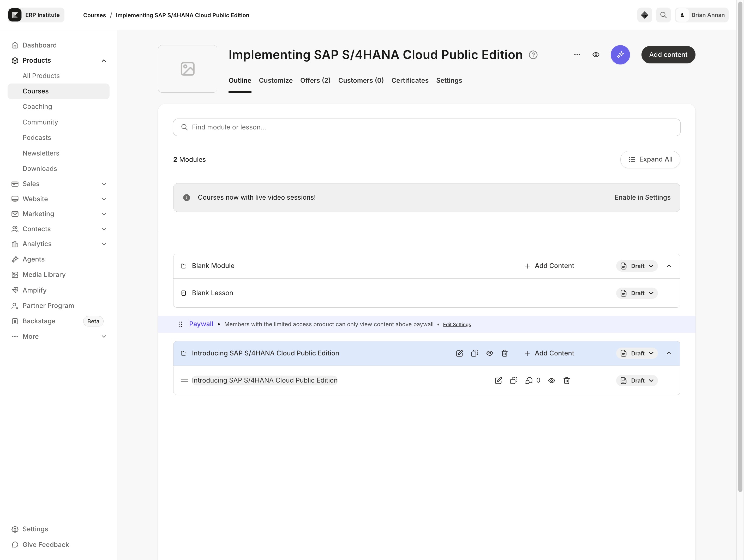The height and width of the screenshot is (560, 744).
Task: Preview the Introducing SAP module eye icon
Action: coord(490,353)
